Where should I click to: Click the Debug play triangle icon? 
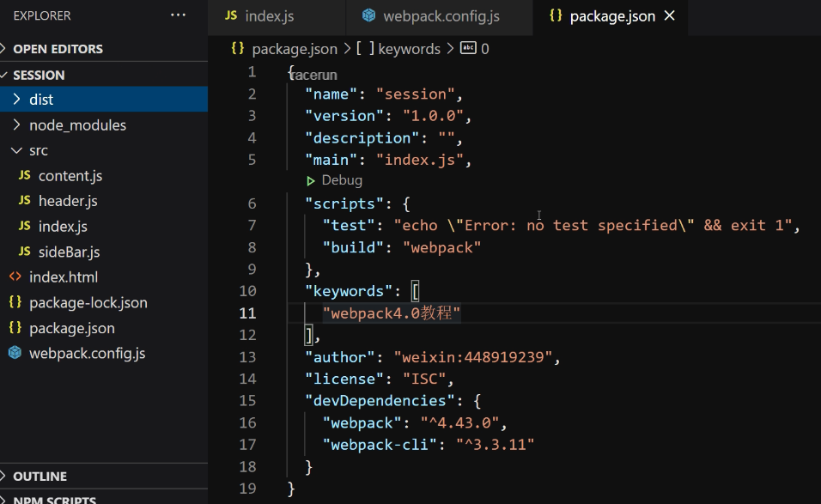click(311, 181)
